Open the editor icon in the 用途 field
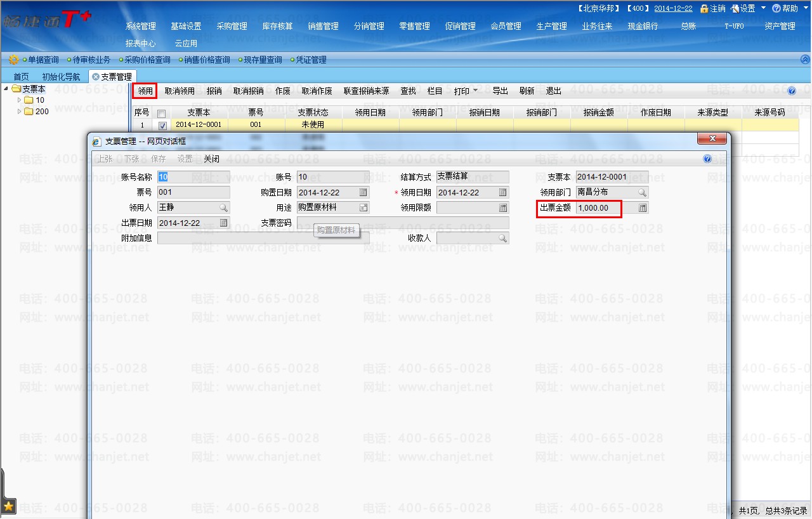 tap(363, 207)
